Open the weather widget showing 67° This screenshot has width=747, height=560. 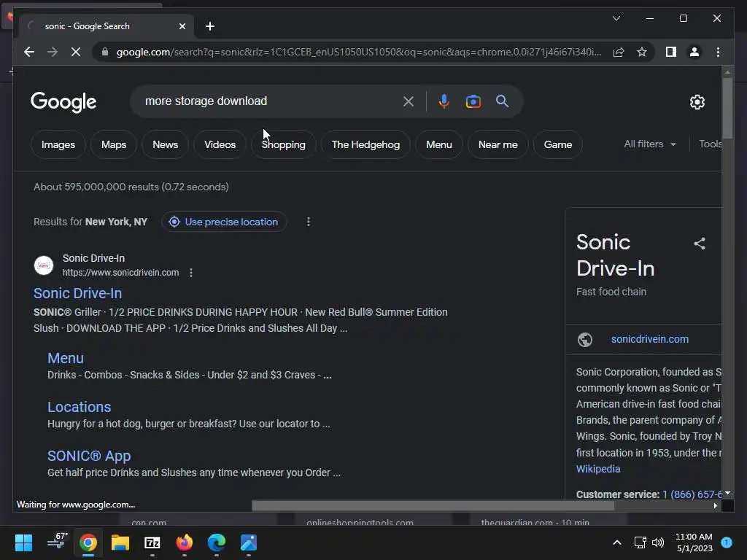click(57, 541)
